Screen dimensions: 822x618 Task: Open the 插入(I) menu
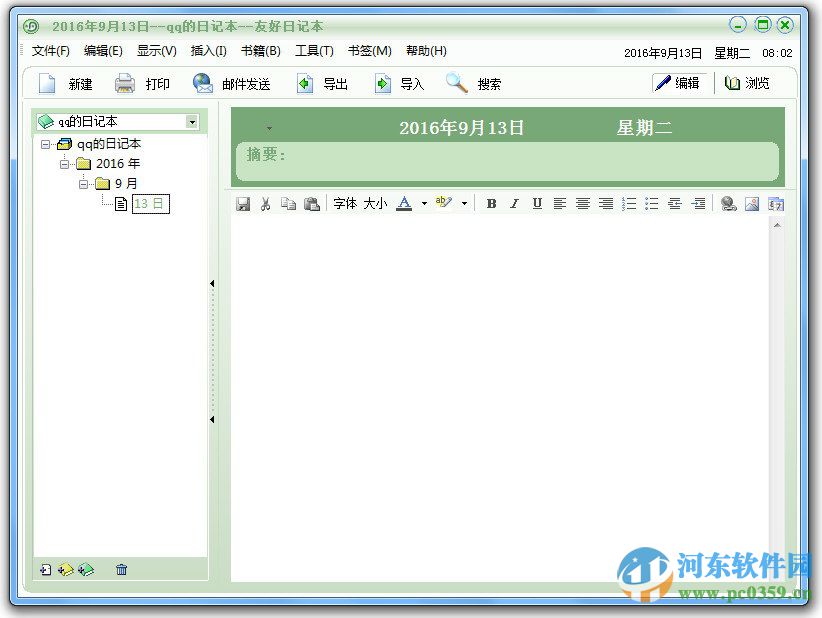[x=208, y=51]
